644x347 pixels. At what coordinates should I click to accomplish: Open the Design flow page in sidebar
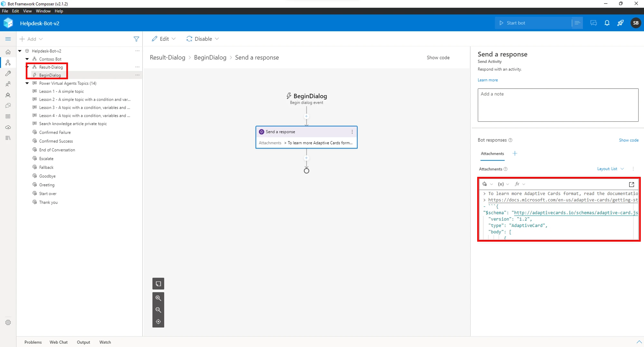pyautogui.click(x=8, y=63)
